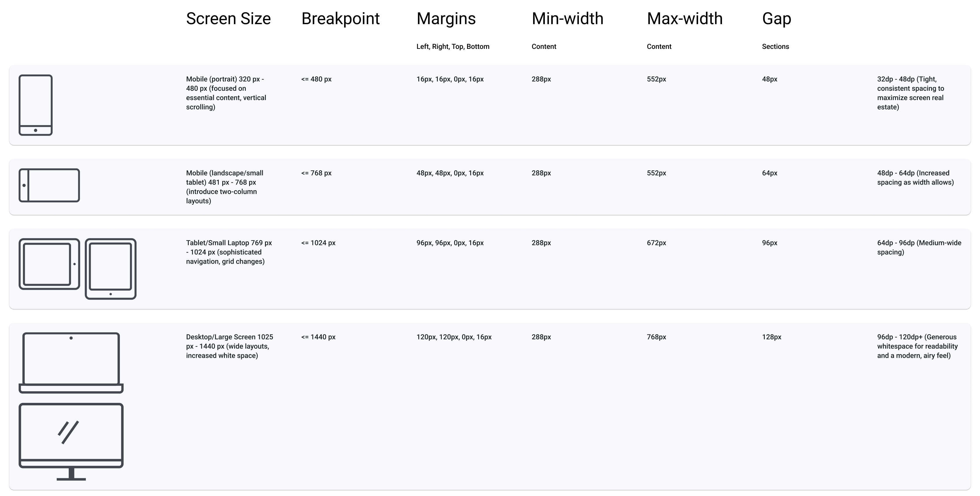The image size is (980, 496).
Task: Click the 'Content' subheading under Min-width
Action: tap(544, 47)
